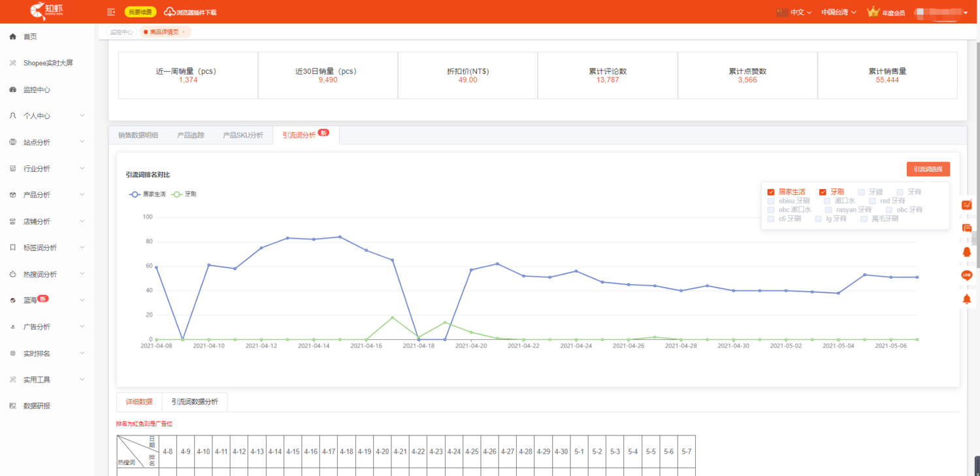Enable the ebisu 牙刷 checkbox
980x476 pixels.
pos(772,201)
